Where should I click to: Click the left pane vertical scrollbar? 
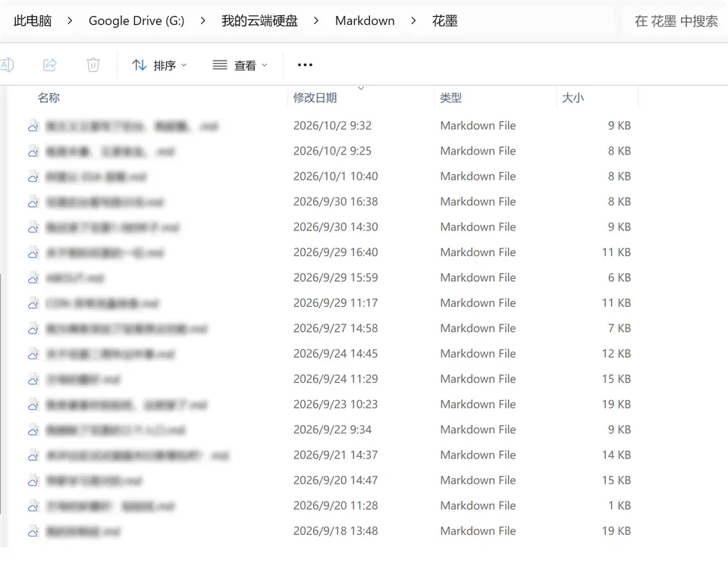(x=1, y=394)
